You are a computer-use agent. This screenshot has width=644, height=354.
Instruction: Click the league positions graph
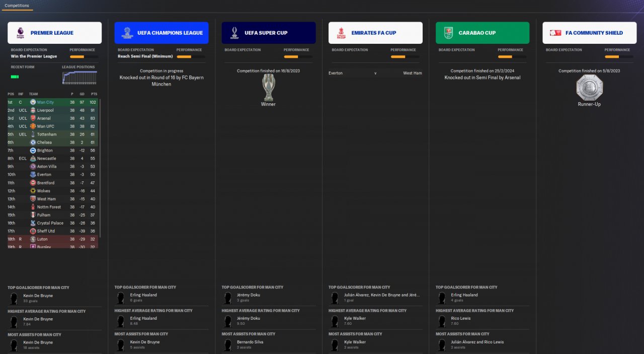(80, 77)
